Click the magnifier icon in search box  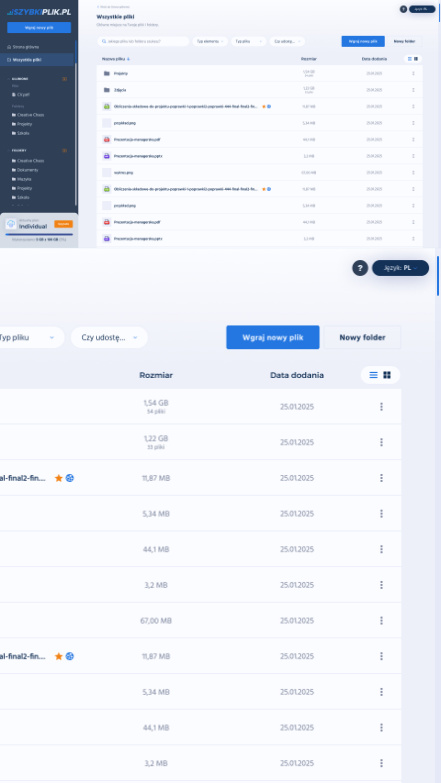[104, 41]
